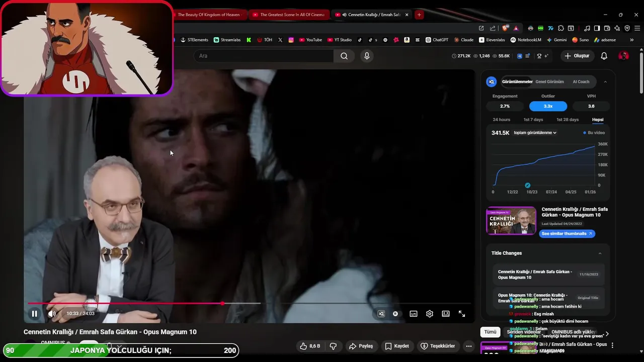Seek on the red video progress bar
The height and width of the screenshot is (362, 644).
click(x=249, y=303)
